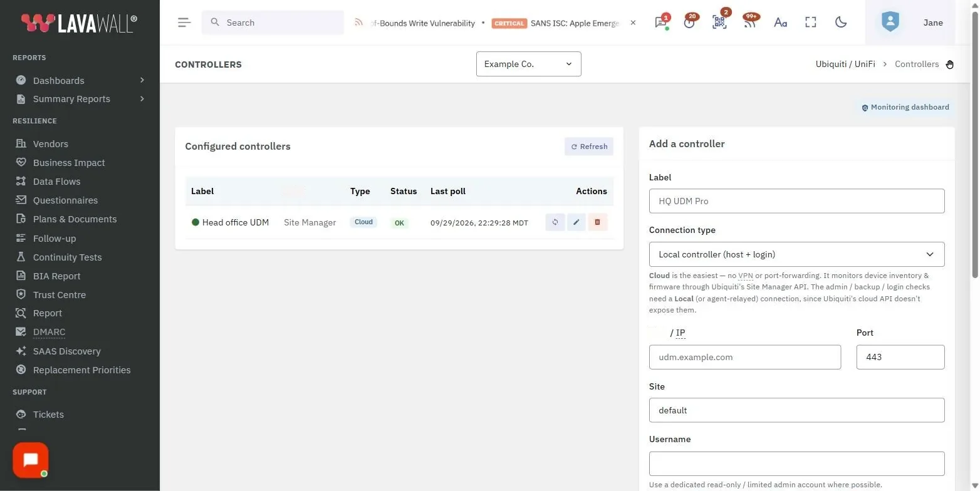The image size is (980, 491).
Task: Click the Username input field
Action: pyautogui.click(x=796, y=463)
